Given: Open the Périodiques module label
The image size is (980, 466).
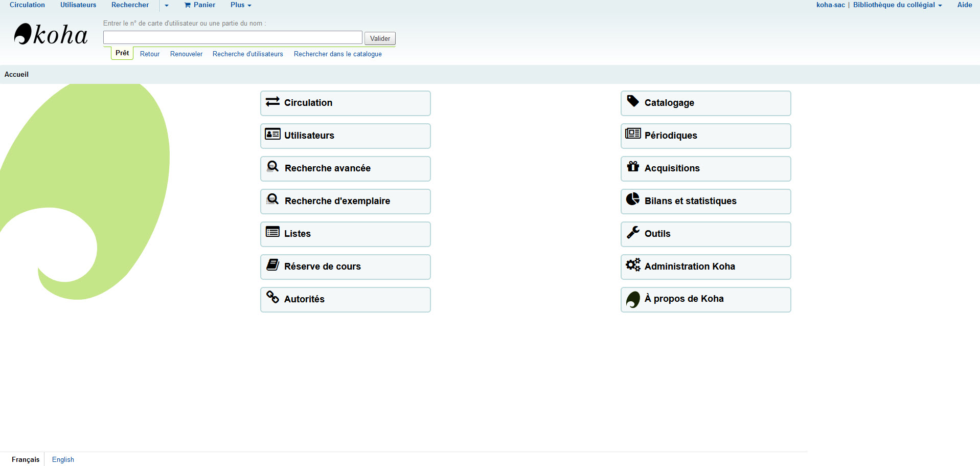Looking at the screenshot, I should [x=671, y=136].
